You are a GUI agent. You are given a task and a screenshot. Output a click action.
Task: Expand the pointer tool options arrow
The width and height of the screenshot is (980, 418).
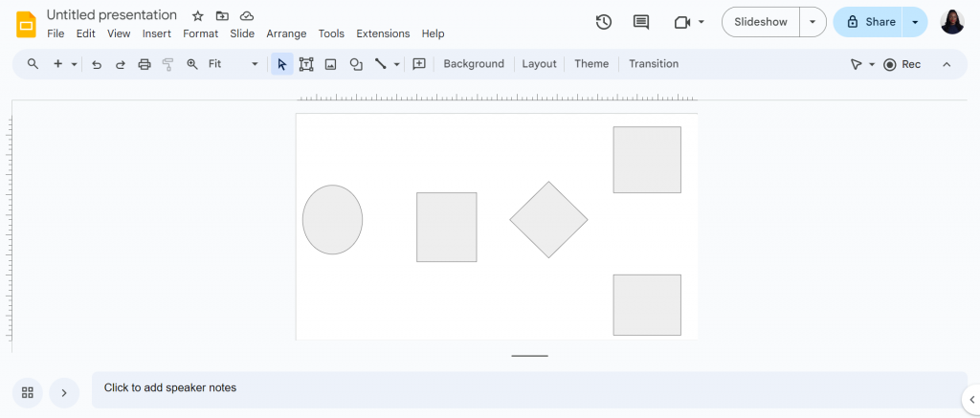(872, 64)
